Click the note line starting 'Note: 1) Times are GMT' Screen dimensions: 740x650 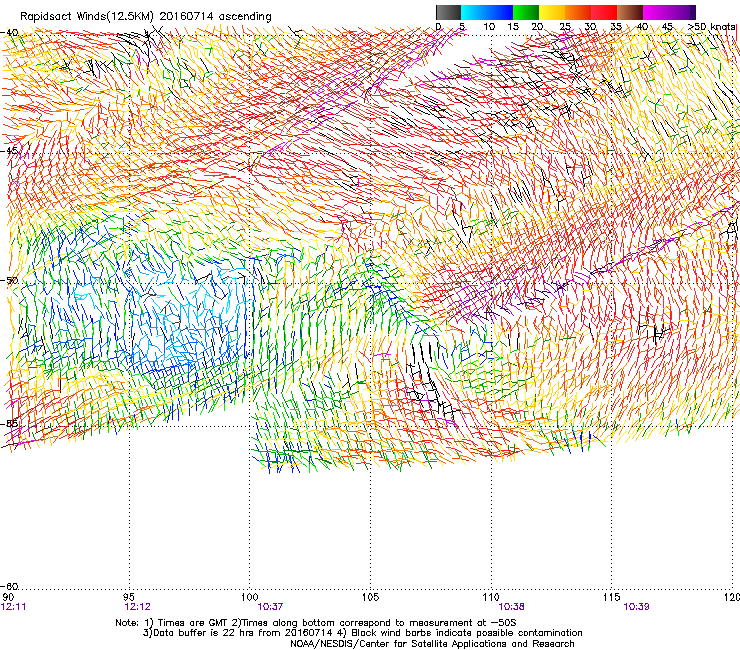pyautogui.click(x=316, y=623)
